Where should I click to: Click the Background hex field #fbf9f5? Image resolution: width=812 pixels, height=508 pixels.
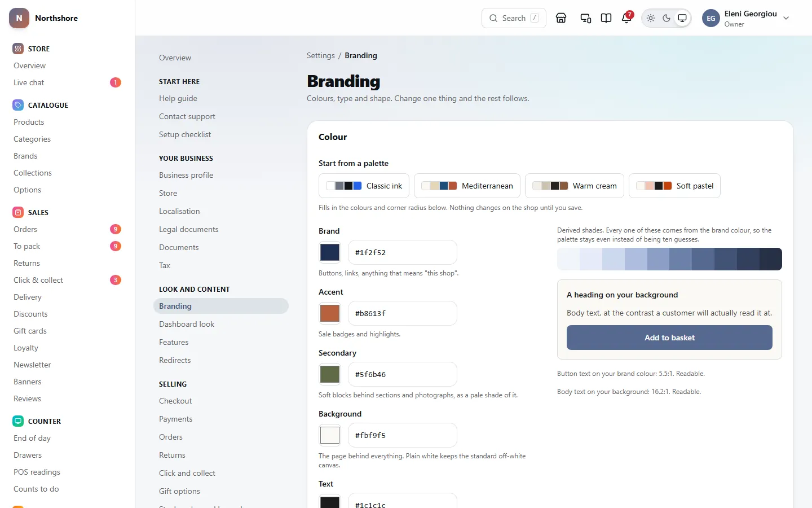403,435
